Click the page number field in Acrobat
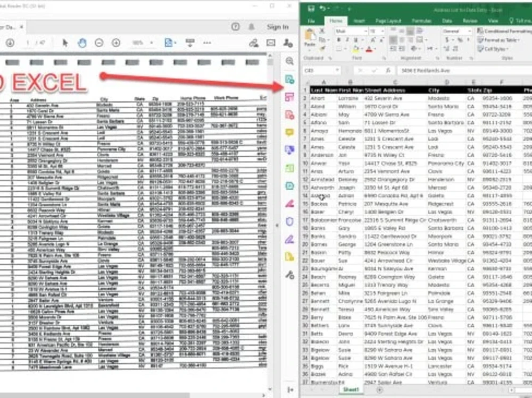 pos(28,43)
